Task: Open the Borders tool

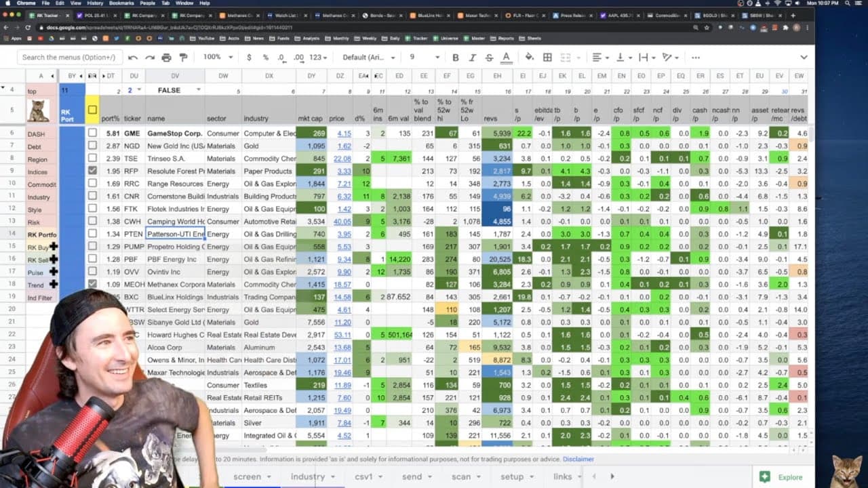Action: [x=547, y=58]
